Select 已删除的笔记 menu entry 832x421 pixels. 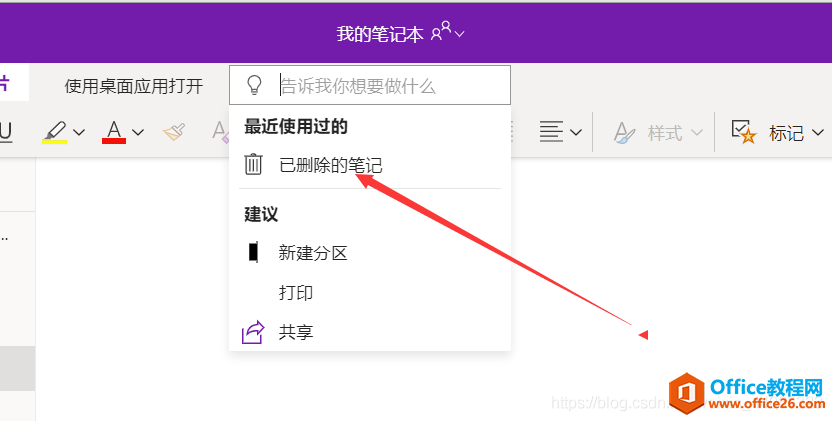(370, 165)
